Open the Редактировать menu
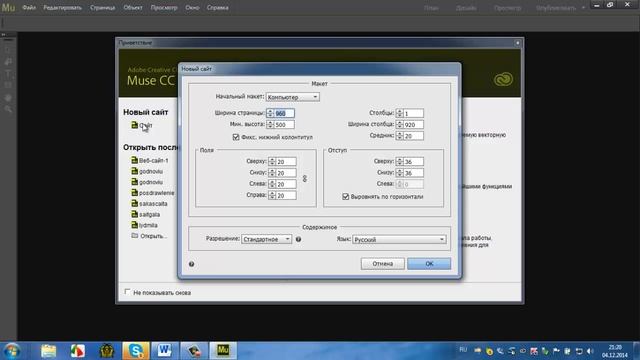This screenshot has width=640, height=360. [62, 7]
